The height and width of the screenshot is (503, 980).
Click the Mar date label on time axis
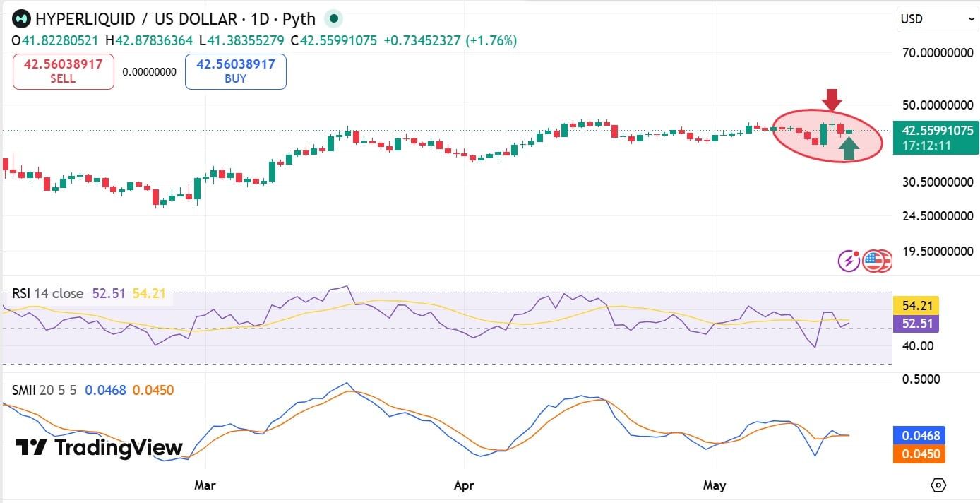[205, 485]
